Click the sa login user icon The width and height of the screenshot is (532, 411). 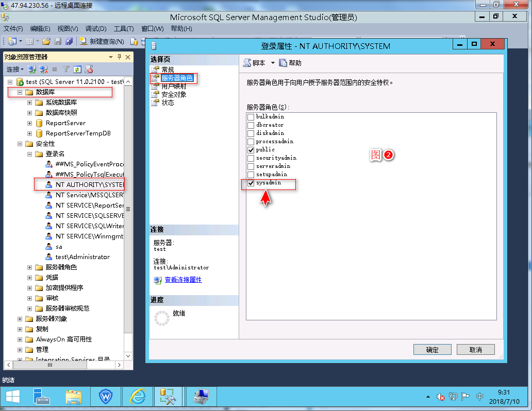(49, 247)
